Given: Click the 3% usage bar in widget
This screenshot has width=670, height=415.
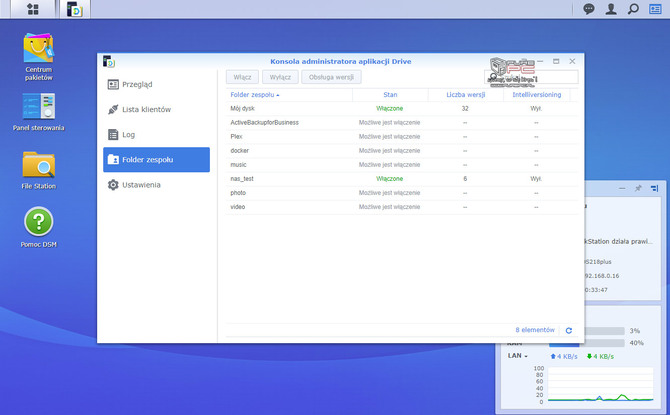Looking at the screenshot, I should (x=604, y=331).
